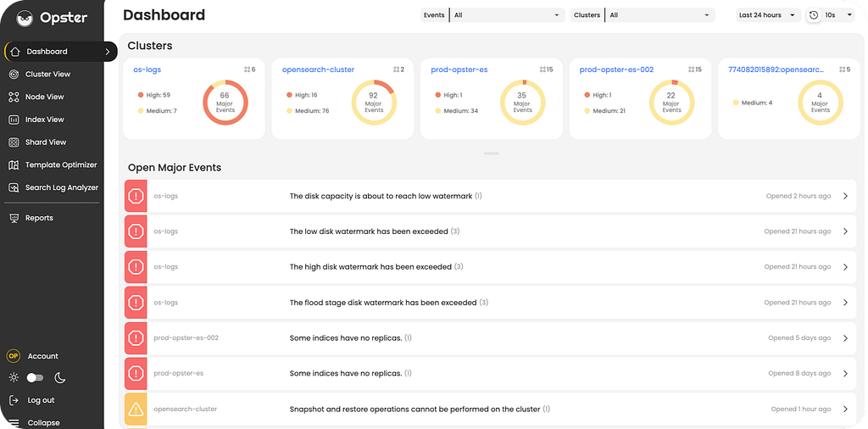The image size is (868, 429).
Task: Expand the low disk watermark exceeded event chevron
Action: click(x=845, y=231)
